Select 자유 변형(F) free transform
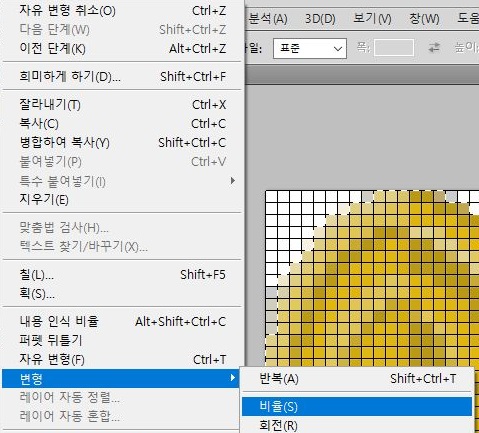 [x=122, y=359]
